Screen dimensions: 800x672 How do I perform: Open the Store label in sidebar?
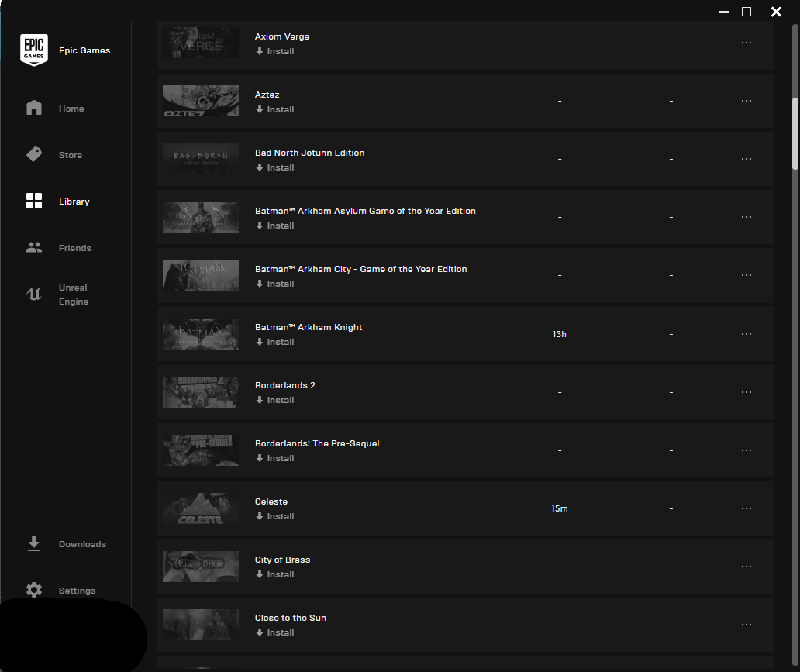click(x=71, y=155)
